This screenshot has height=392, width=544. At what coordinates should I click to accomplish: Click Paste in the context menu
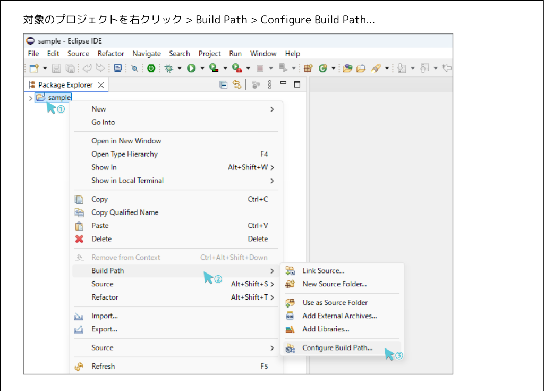click(x=176, y=226)
